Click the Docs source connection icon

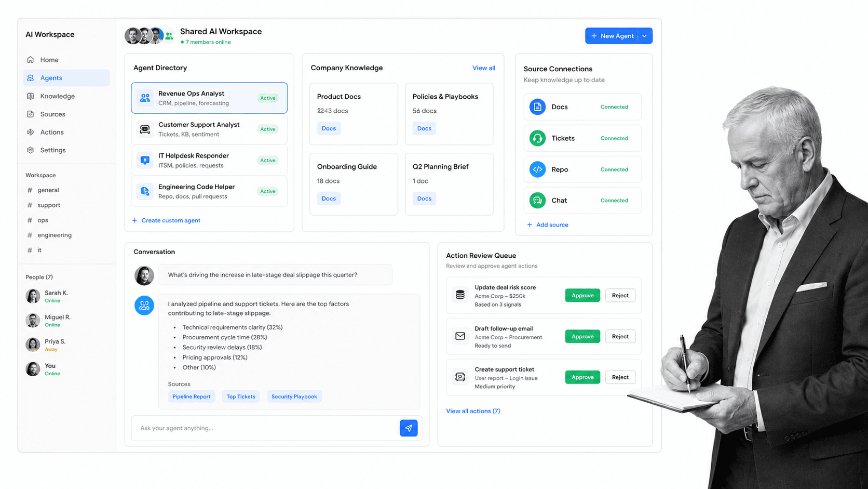pos(537,107)
